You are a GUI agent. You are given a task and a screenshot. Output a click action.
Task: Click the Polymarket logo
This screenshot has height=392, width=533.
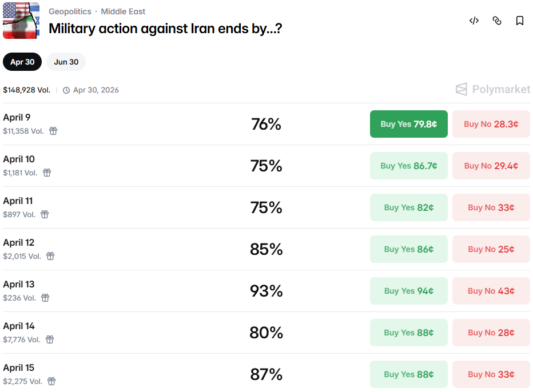(x=492, y=89)
